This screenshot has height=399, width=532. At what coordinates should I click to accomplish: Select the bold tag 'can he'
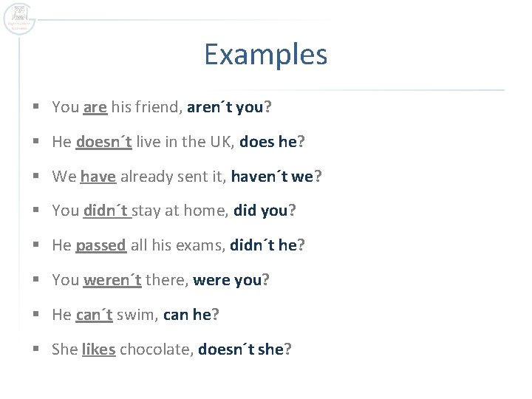(x=187, y=315)
